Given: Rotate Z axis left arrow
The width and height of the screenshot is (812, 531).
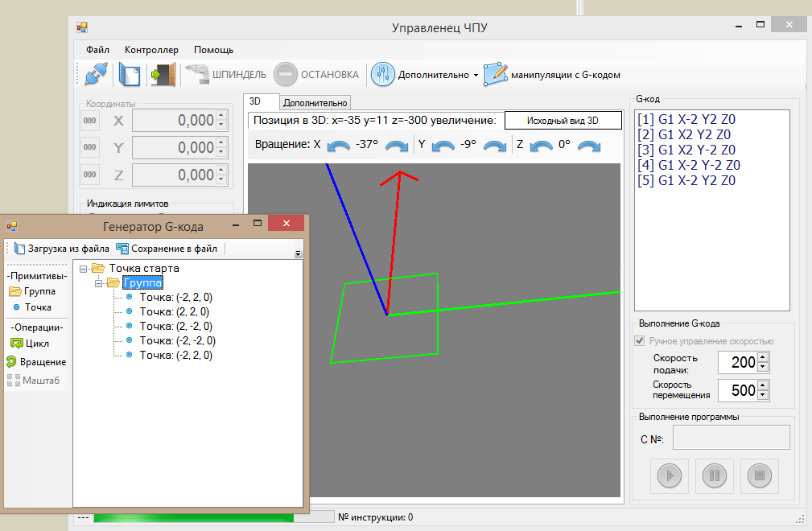Looking at the screenshot, I should [541, 146].
